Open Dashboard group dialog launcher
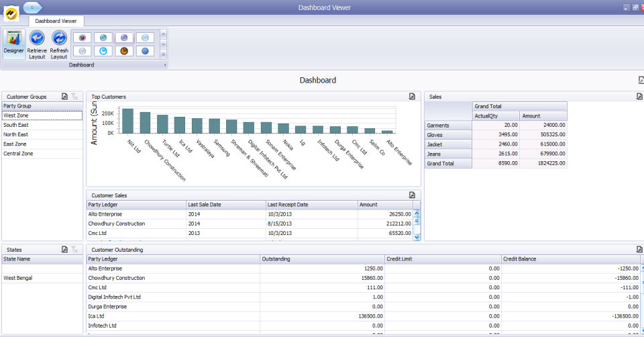 (165, 65)
